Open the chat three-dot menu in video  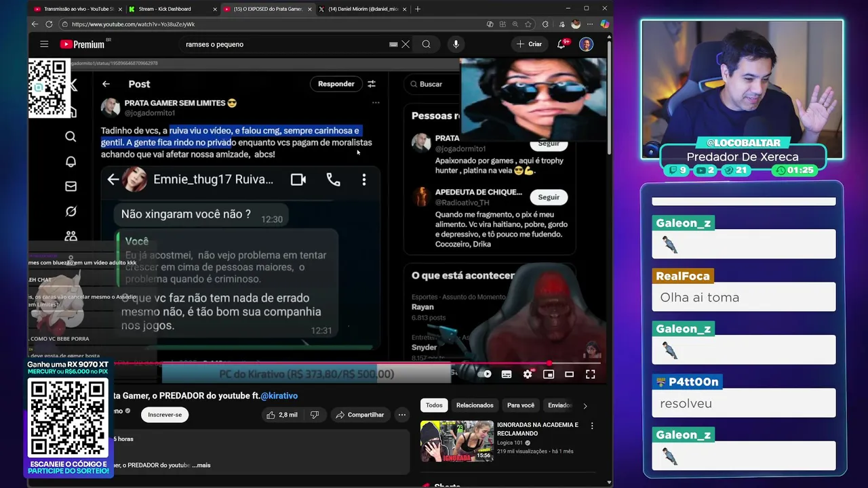coord(364,180)
